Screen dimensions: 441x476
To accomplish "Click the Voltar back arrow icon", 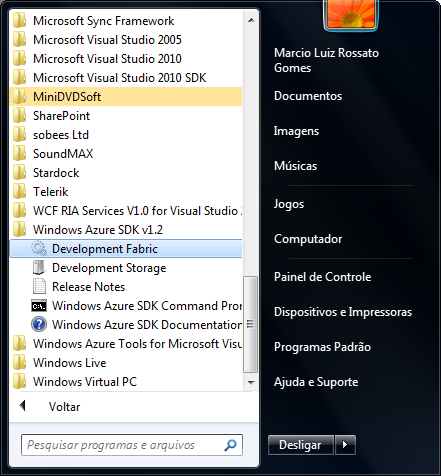I will tap(23, 406).
